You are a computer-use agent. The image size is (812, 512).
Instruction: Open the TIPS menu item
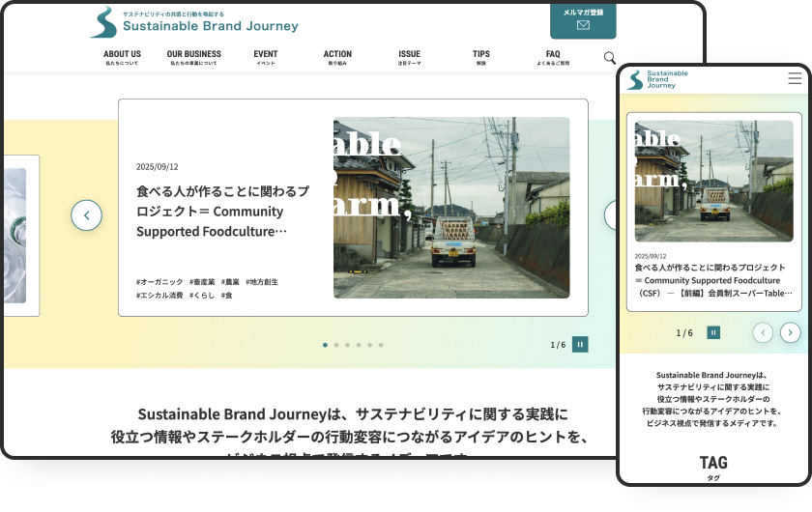point(481,57)
